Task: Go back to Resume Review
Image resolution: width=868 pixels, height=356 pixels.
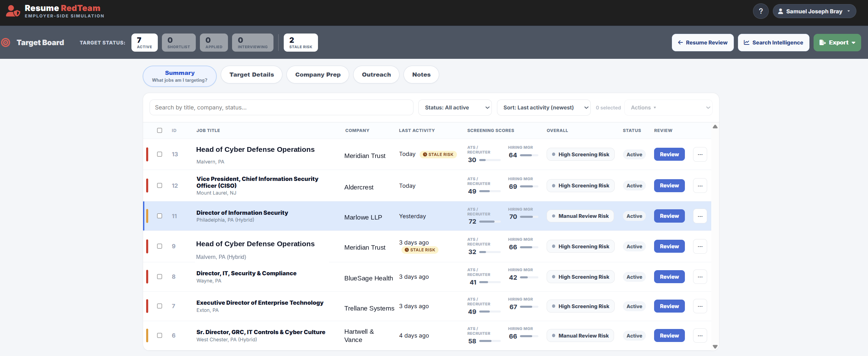Action: 703,43
